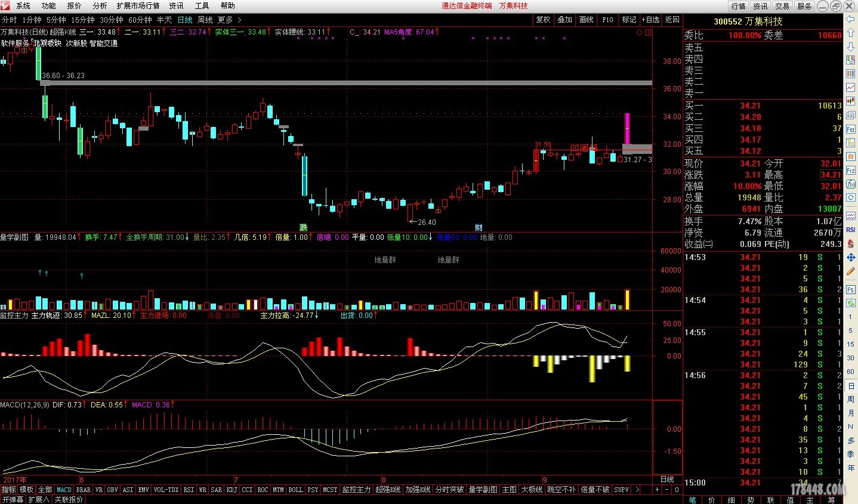Click the wavy lines indicator sidebar icon

tap(851, 216)
